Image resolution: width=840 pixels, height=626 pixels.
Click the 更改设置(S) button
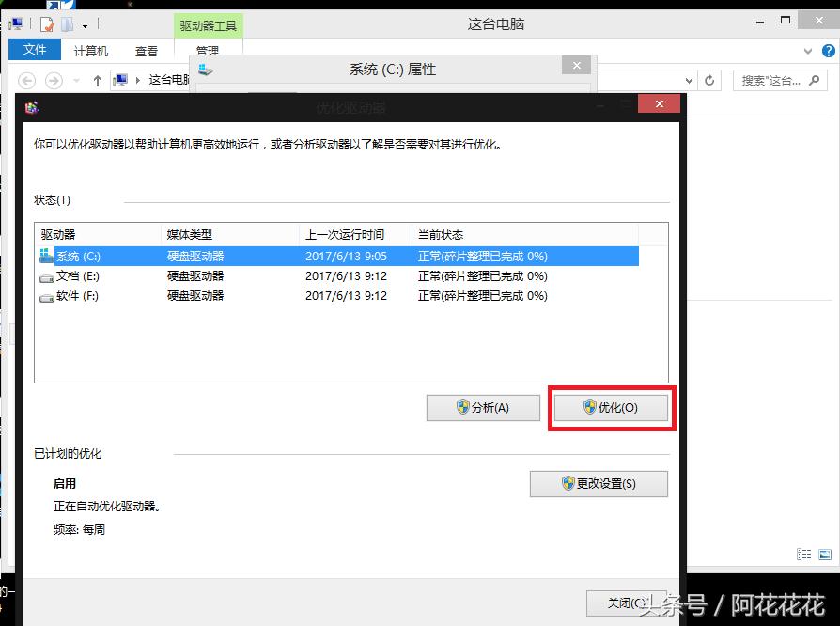pyautogui.click(x=599, y=483)
